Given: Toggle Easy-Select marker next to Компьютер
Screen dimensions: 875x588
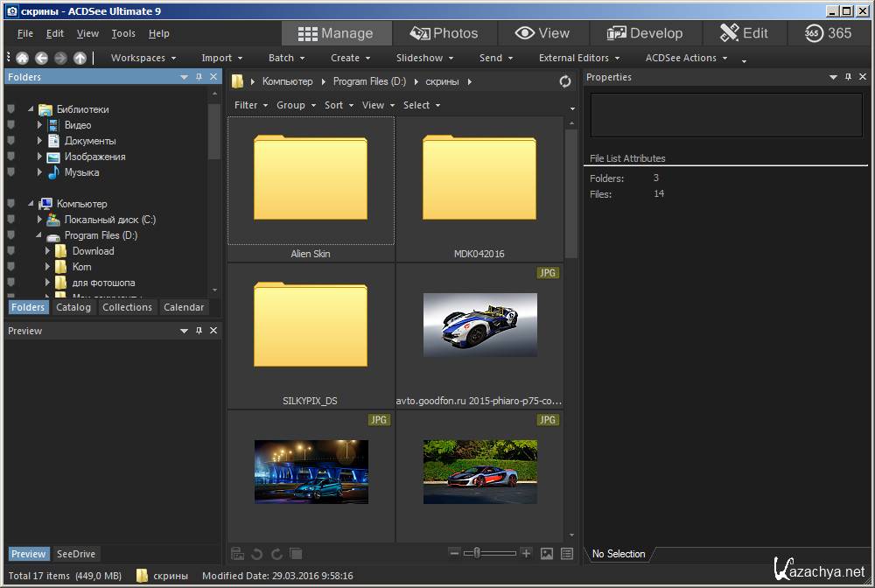Looking at the screenshot, I should pos(11,204).
